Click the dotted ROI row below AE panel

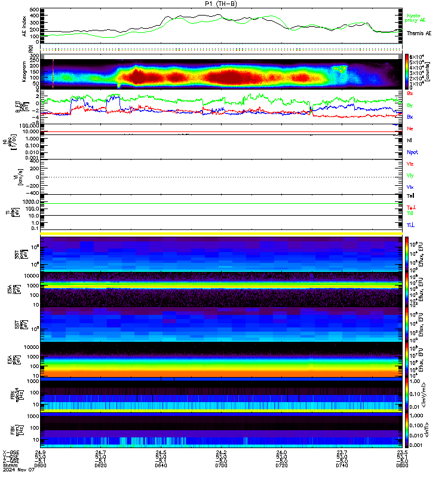(x=221, y=49)
